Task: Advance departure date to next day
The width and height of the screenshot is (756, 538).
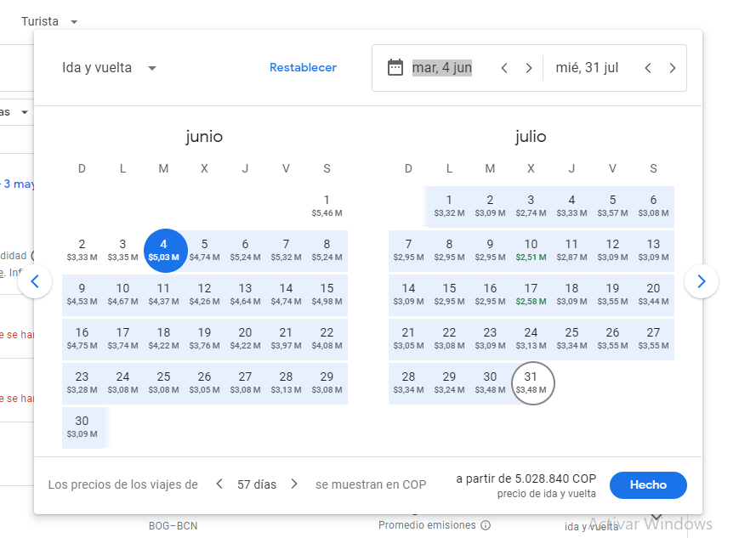Action: [529, 68]
